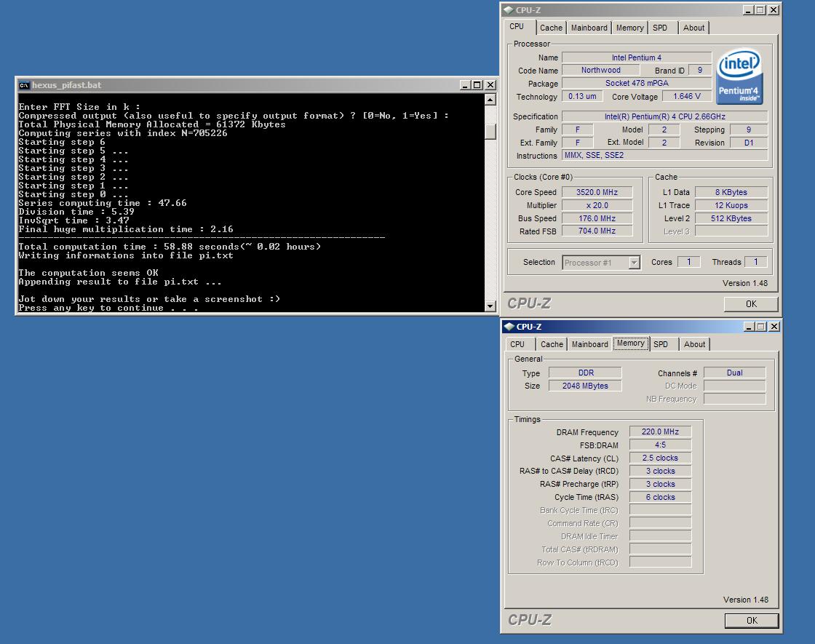This screenshot has height=644, width=815.
Task: Click the Core Voltage value 1.646 V
Action: tap(687, 96)
